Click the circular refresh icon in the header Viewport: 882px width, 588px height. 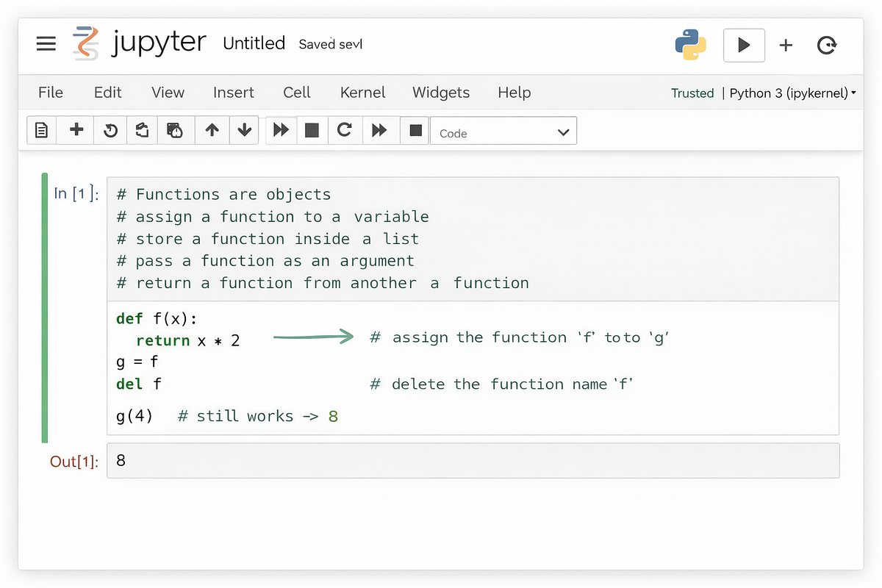pyautogui.click(x=827, y=46)
